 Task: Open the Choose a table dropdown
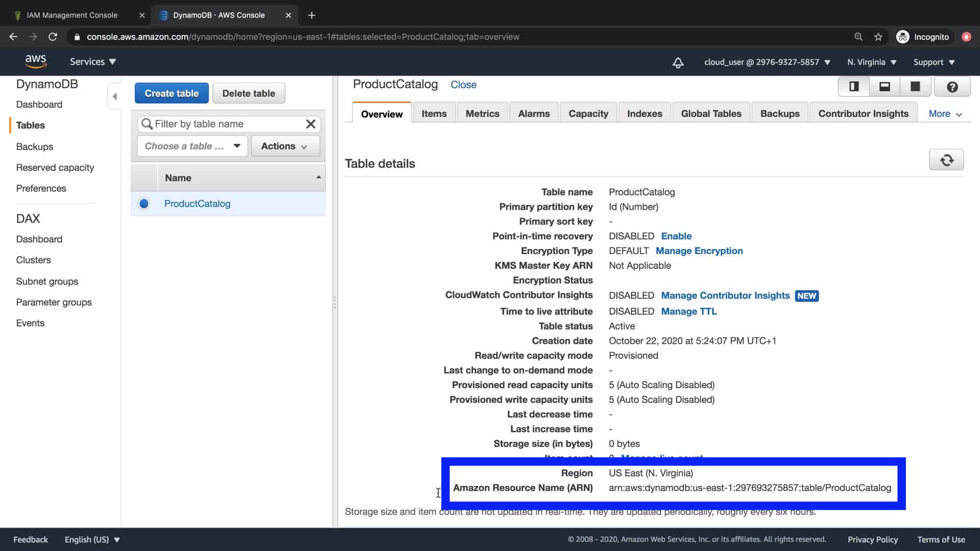192,146
